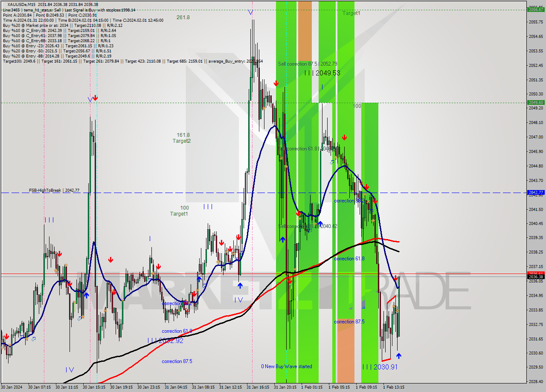Select the Sell correction 38.1 | 2040.42 label
This screenshot has width=546, height=392.
[x=308, y=226]
